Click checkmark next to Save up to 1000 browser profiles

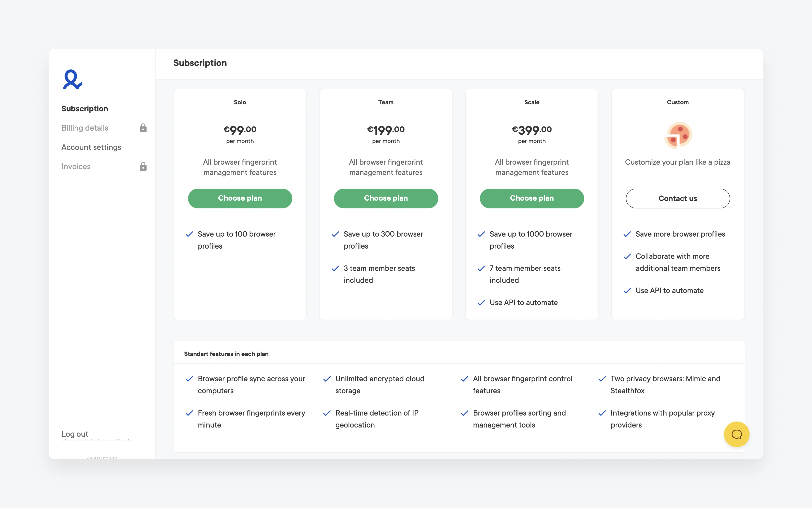tap(481, 234)
